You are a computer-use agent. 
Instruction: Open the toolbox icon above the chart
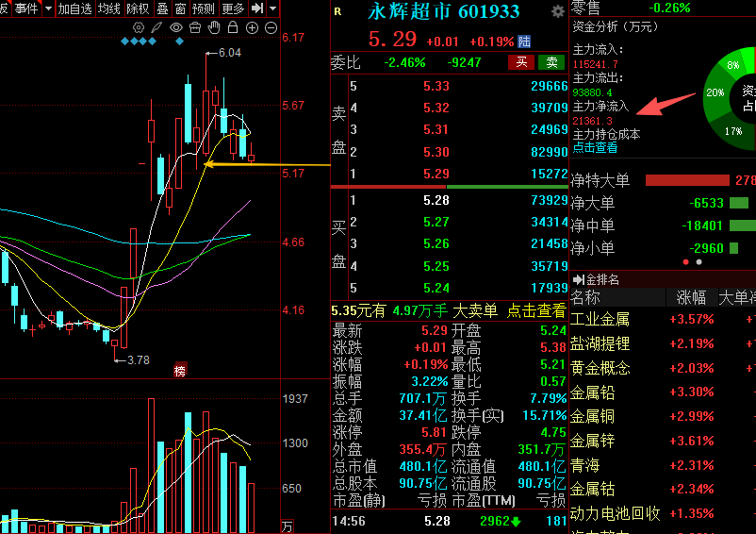195,27
